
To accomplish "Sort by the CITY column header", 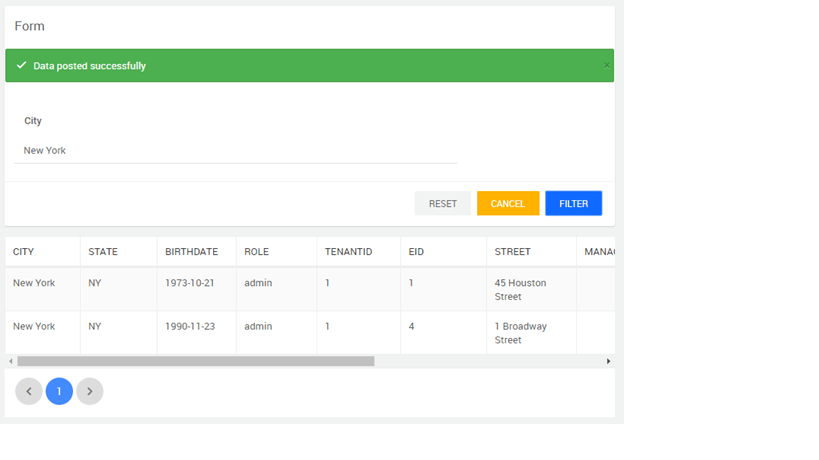I will tap(24, 252).
